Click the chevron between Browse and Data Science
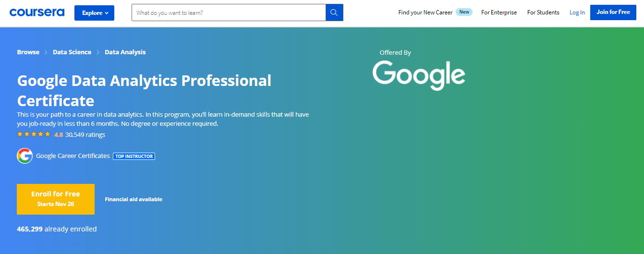This screenshot has width=644, height=254. coord(46,52)
